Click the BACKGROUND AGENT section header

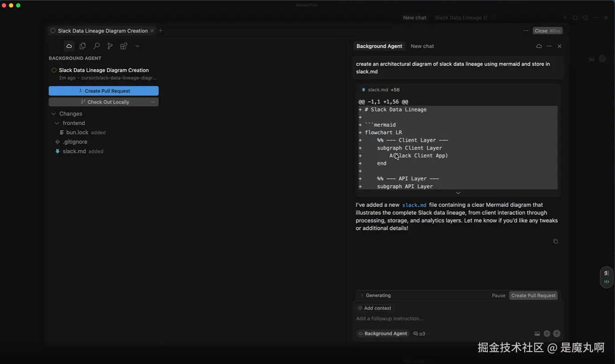point(75,58)
